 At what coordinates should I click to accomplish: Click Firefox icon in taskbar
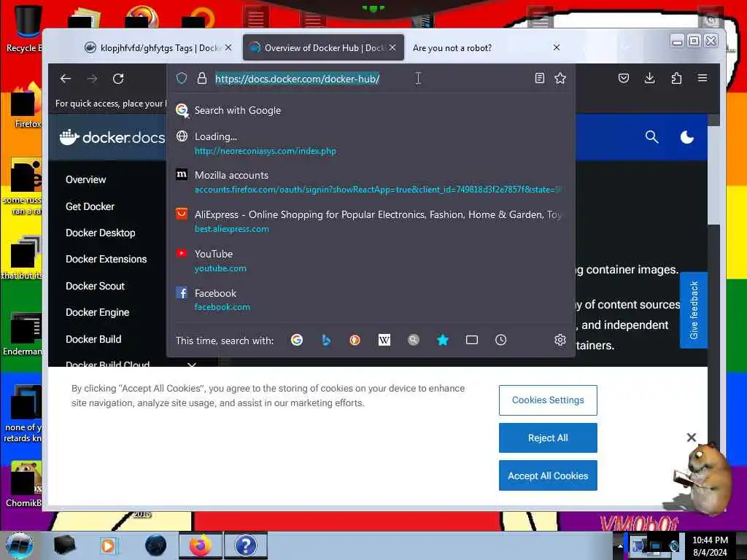click(x=201, y=545)
